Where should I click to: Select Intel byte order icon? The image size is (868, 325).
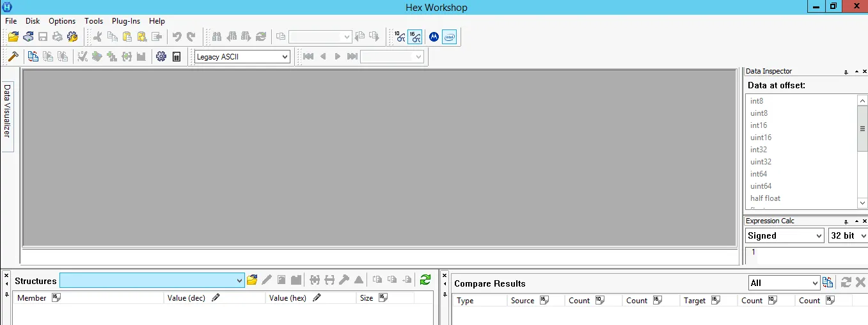[x=450, y=36]
